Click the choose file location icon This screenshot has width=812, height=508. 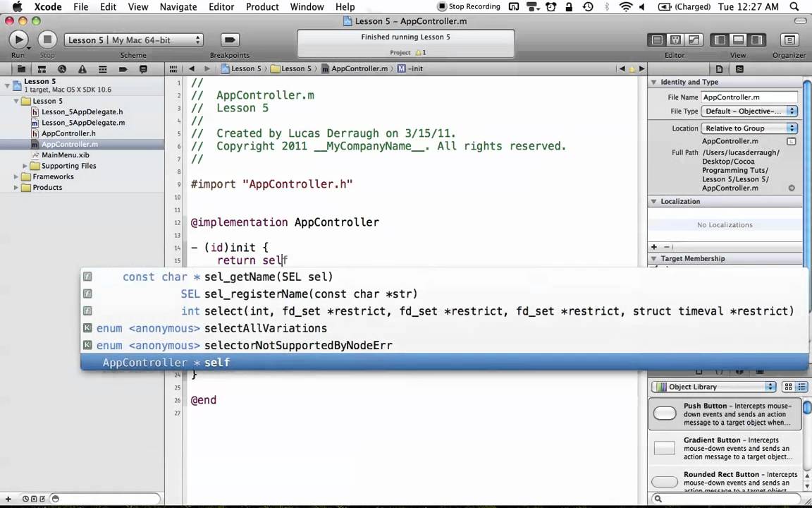[791, 141]
